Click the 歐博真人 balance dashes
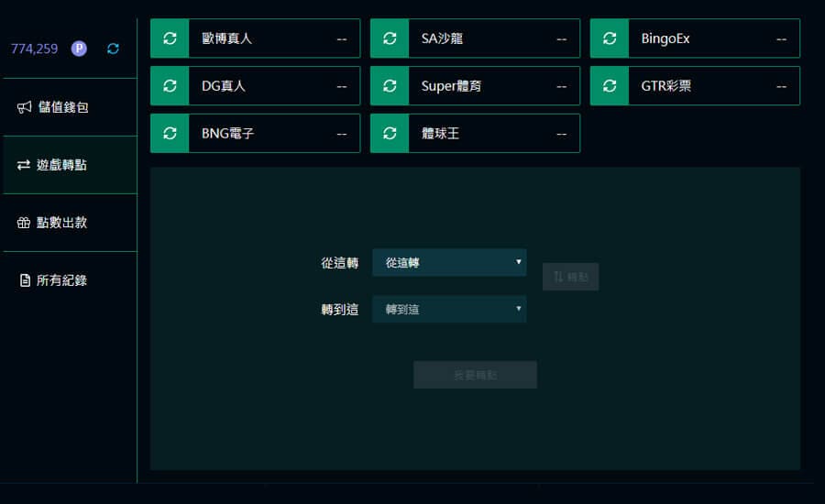 pyautogui.click(x=342, y=39)
